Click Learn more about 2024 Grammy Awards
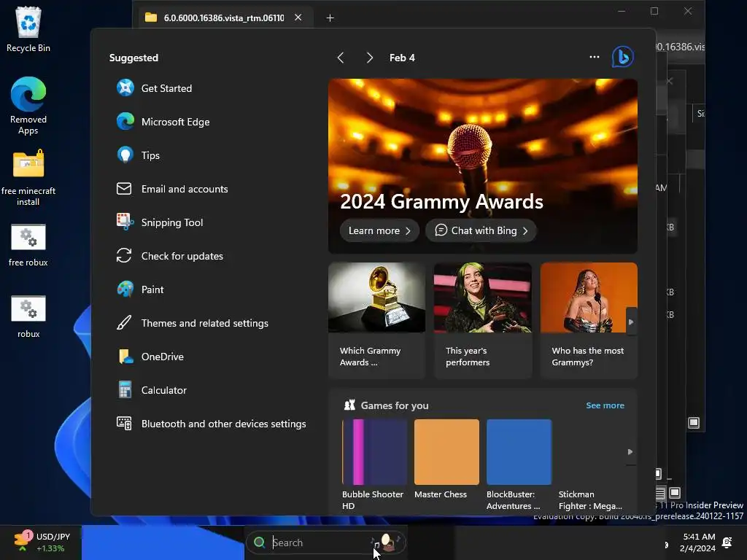The width and height of the screenshot is (747, 560). coord(379,230)
